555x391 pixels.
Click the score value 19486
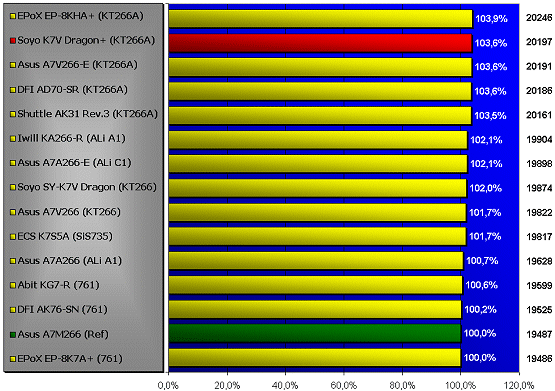pos(539,359)
